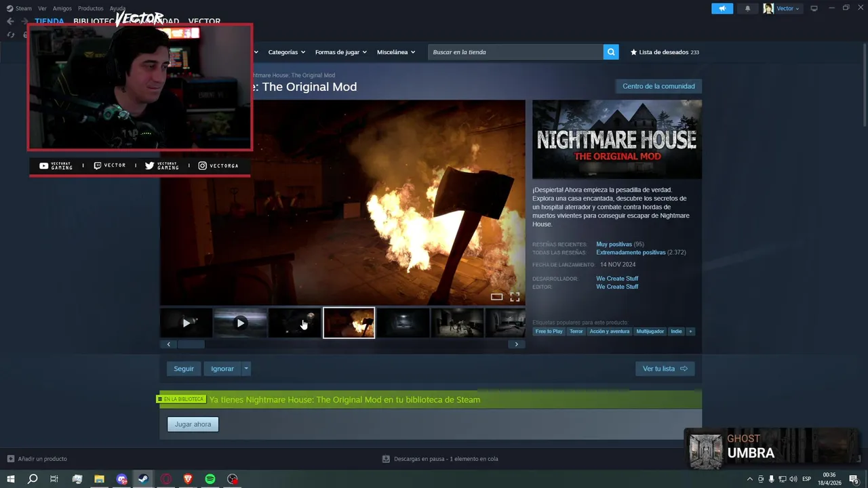Click the Muy positivas recent reviews link
Image resolution: width=868 pixels, height=488 pixels.
614,244
